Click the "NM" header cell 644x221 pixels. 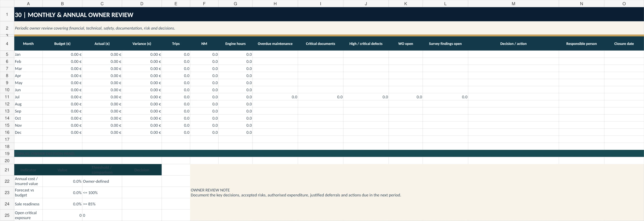(204, 43)
